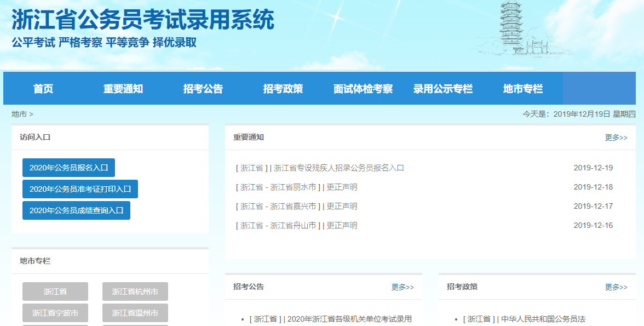Viewport: 644px width, 326px height.
Task: Expand 更多>> in the 招考公告 panel
Action: pyautogui.click(x=403, y=287)
